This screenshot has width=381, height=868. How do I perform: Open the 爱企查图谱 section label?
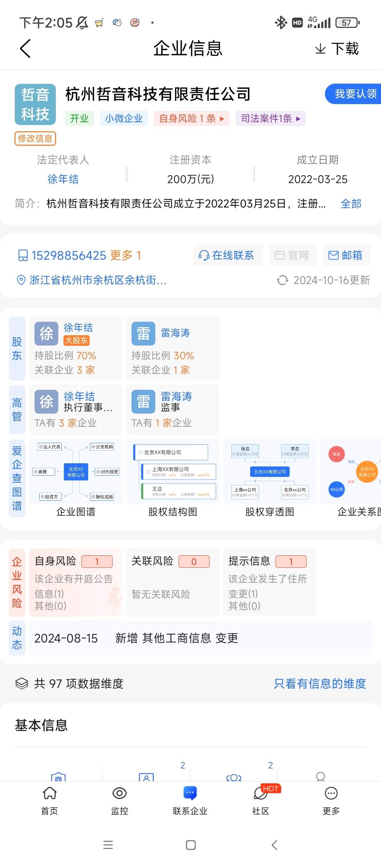(x=17, y=478)
